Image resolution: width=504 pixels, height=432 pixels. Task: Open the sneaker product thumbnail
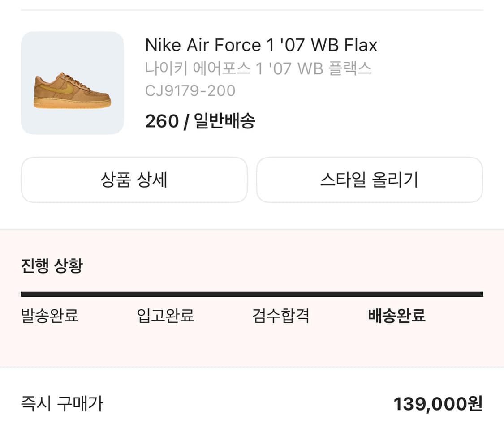point(73,83)
